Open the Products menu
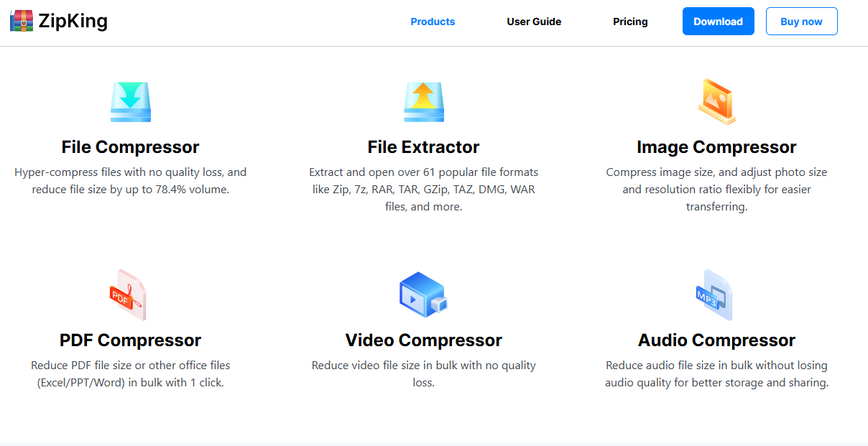868x446 pixels. (433, 22)
